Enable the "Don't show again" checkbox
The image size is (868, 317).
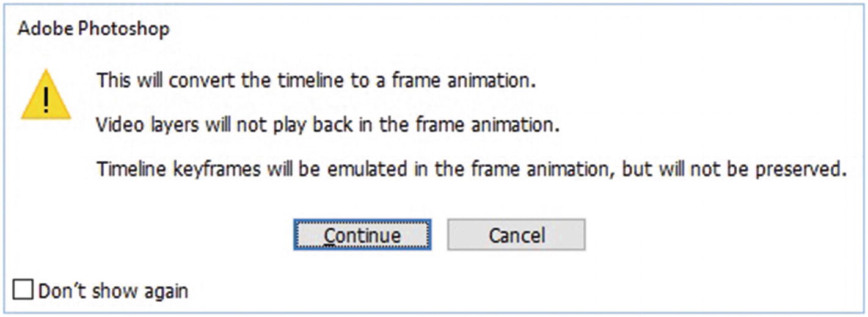[24, 290]
